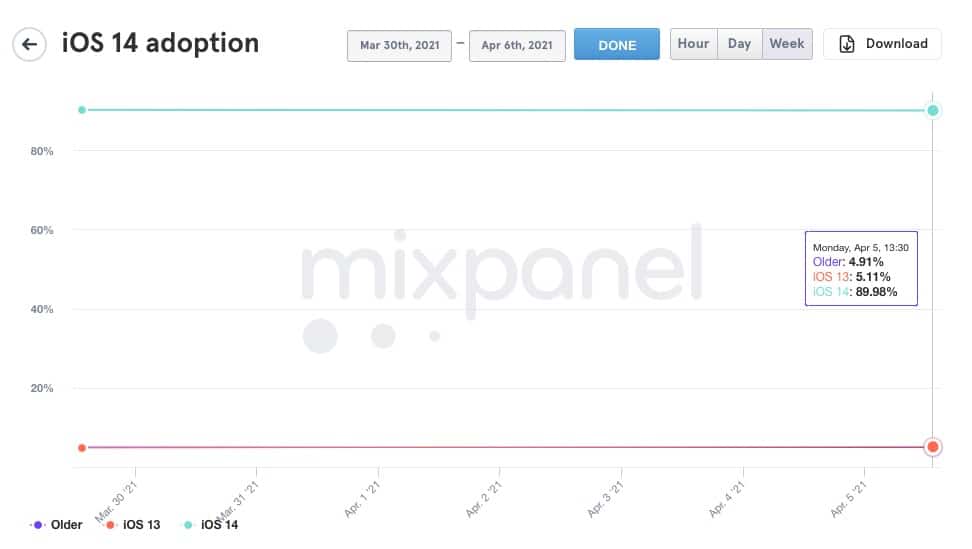
Task: Toggle the Older series legend dot
Action: tap(38, 524)
